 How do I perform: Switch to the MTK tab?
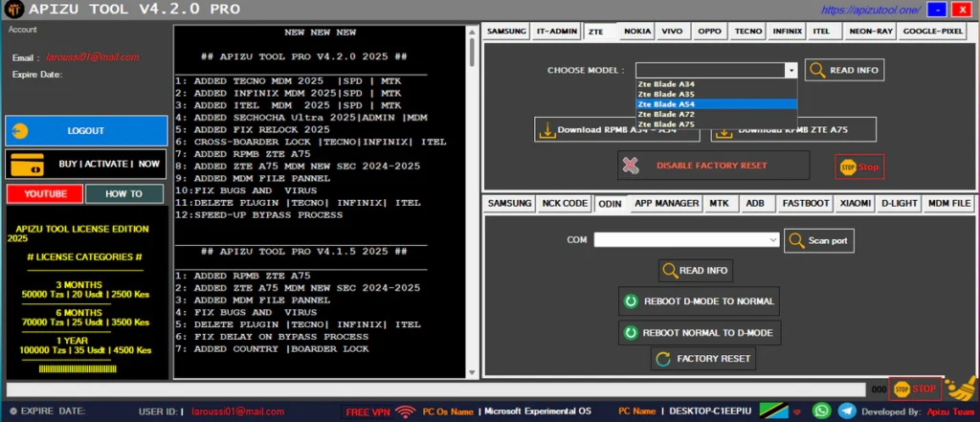click(720, 203)
